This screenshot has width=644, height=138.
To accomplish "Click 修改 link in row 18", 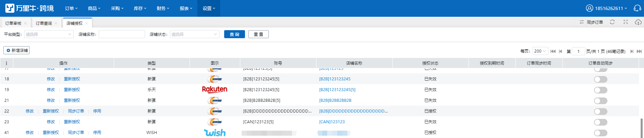I will point(51,79).
